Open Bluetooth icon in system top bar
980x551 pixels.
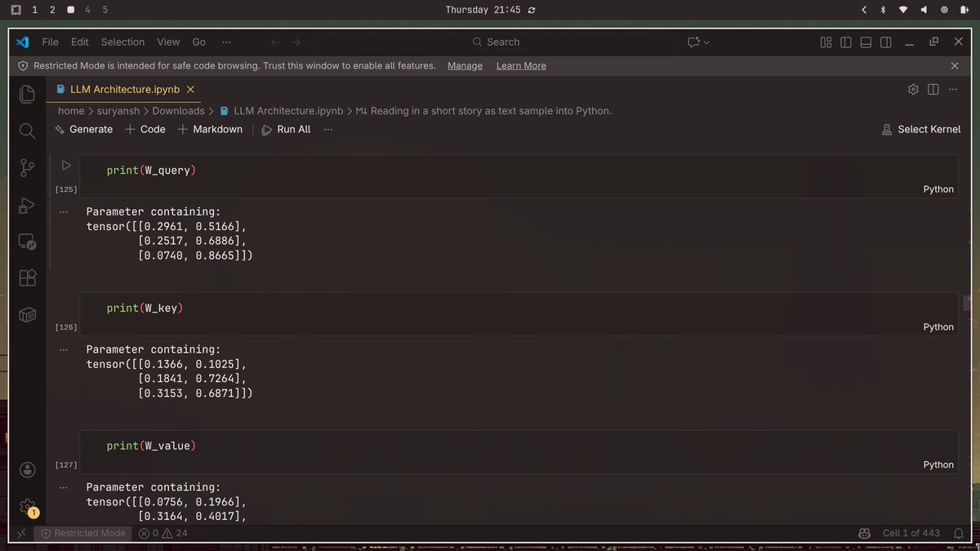pos(883,10)
